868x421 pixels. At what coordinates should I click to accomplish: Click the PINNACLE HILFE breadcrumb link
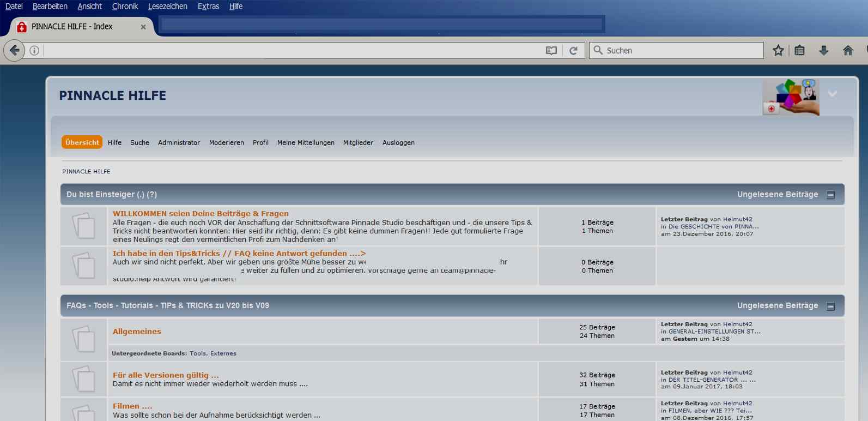(x=86, y=172)
